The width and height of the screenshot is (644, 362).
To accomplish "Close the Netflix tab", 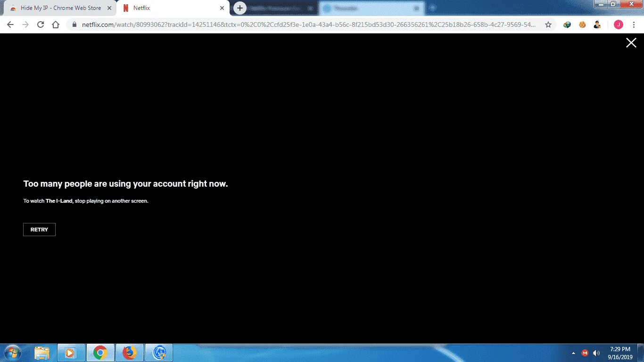I will coord(222,8).
